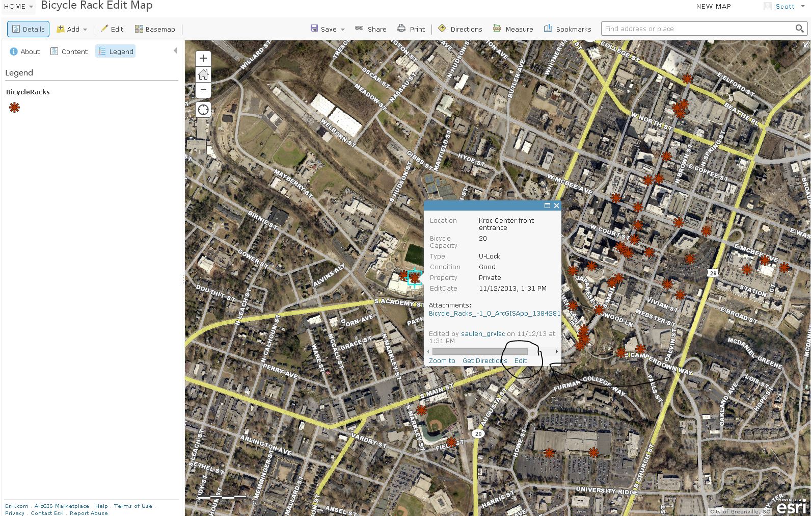Click the popup Edit link
The height and width of the screenshot is (516, 812).
pyautogui.click(x=521, y=360)
